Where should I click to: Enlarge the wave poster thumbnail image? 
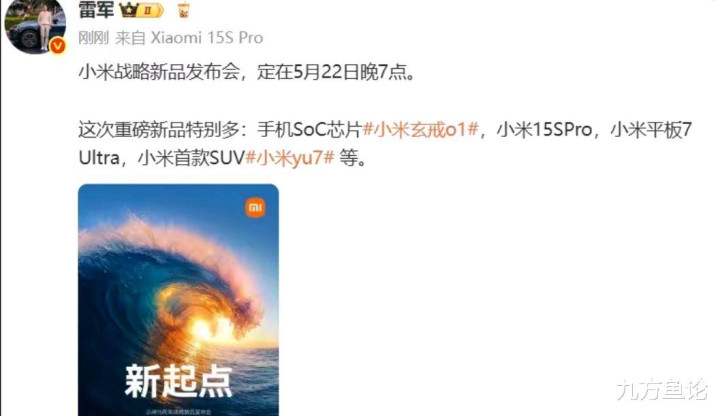pyautogui.click(x=178, y=300)
